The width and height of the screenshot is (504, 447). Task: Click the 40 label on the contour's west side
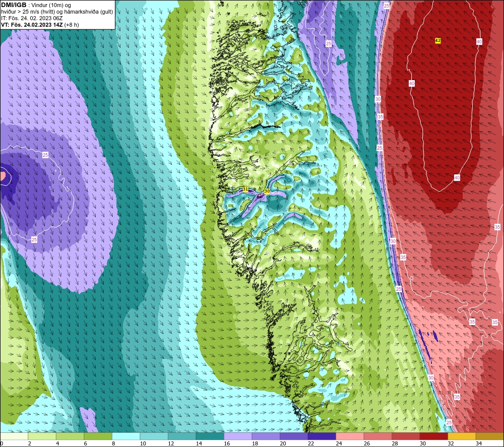411,83
